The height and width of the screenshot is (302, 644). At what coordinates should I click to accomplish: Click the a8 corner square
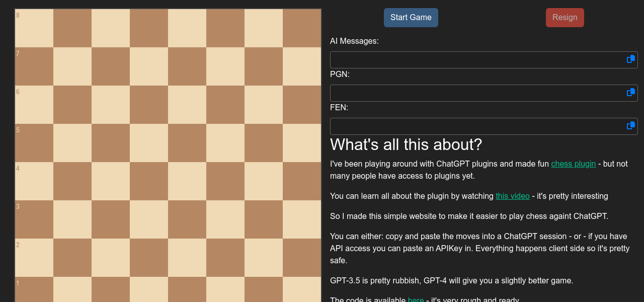point(34,28)
